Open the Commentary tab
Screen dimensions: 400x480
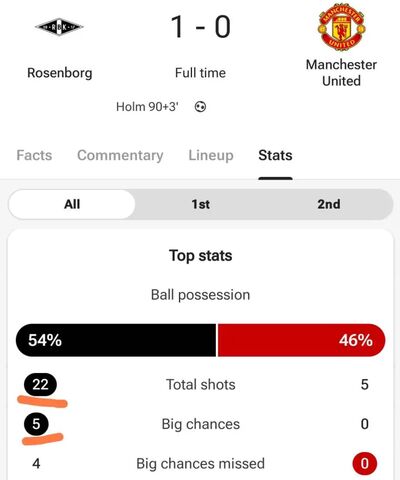coord(120,155)
